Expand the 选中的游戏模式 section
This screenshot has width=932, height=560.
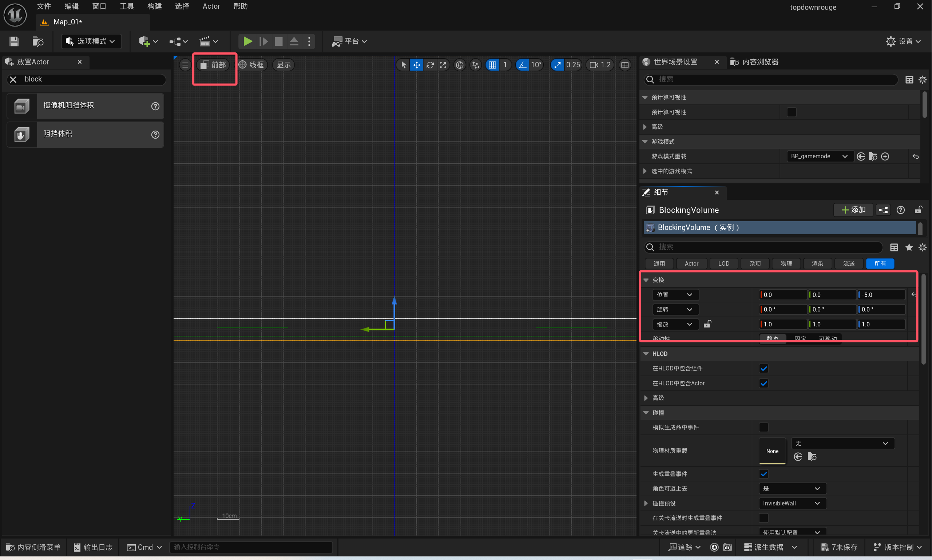click(x=645, y=171)
